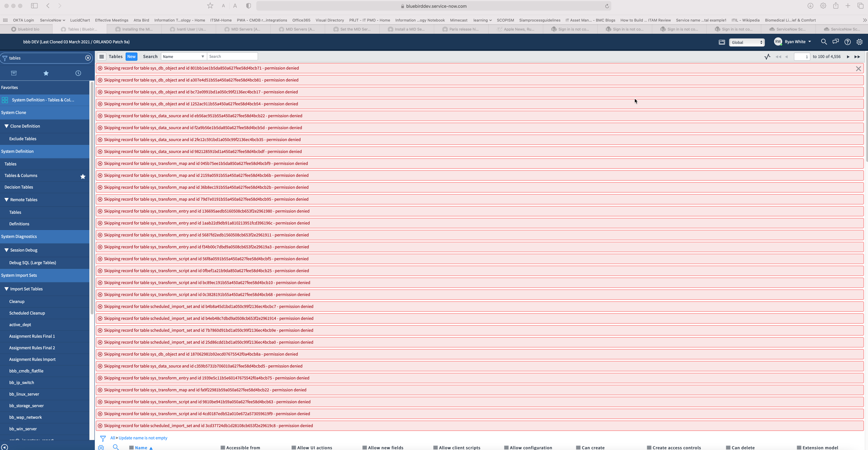The width and height of the screenshot is (868, 450).
Task: Open Connect chat via the conversation icon
Action: (x=836, y=41)
